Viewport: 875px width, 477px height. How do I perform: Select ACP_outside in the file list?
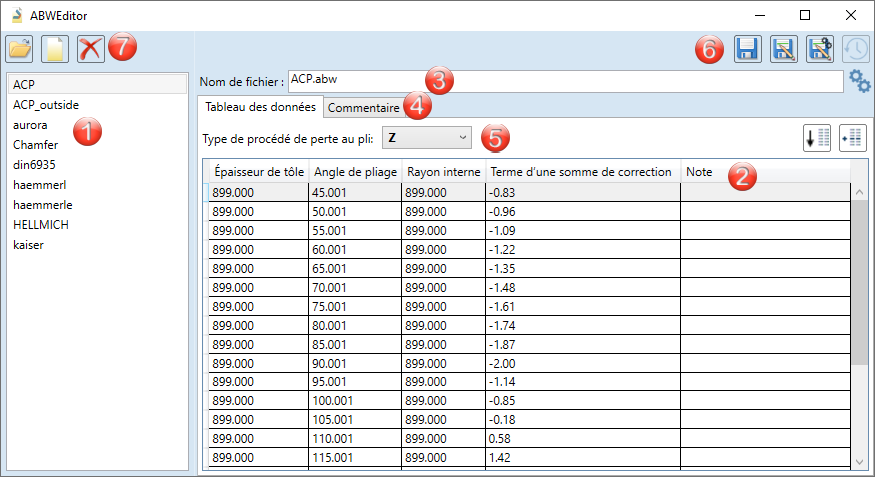[x=98, y=105]
